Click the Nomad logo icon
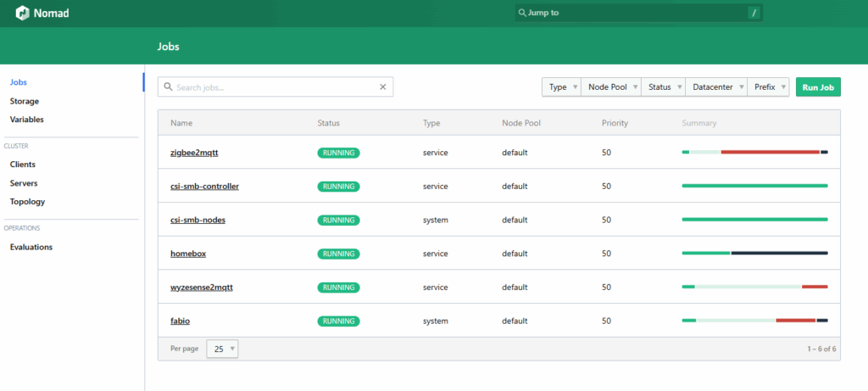Screen dimensions: 868x391 22,14
